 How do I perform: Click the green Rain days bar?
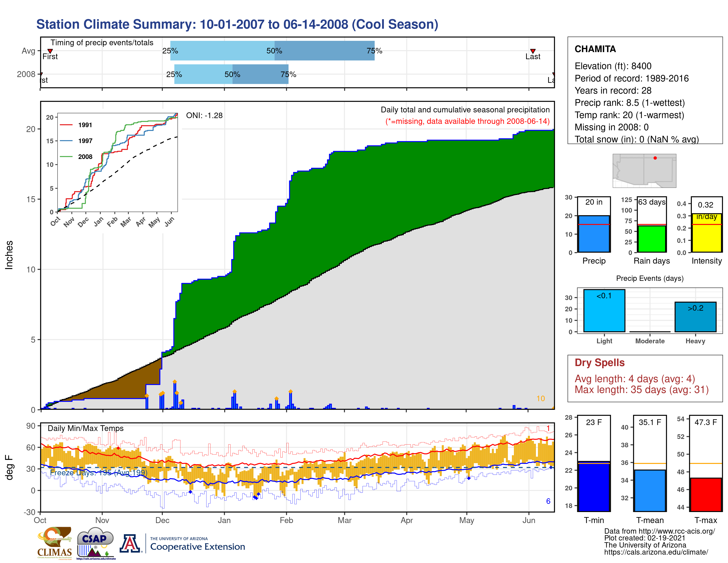click(x=652, y=239)
